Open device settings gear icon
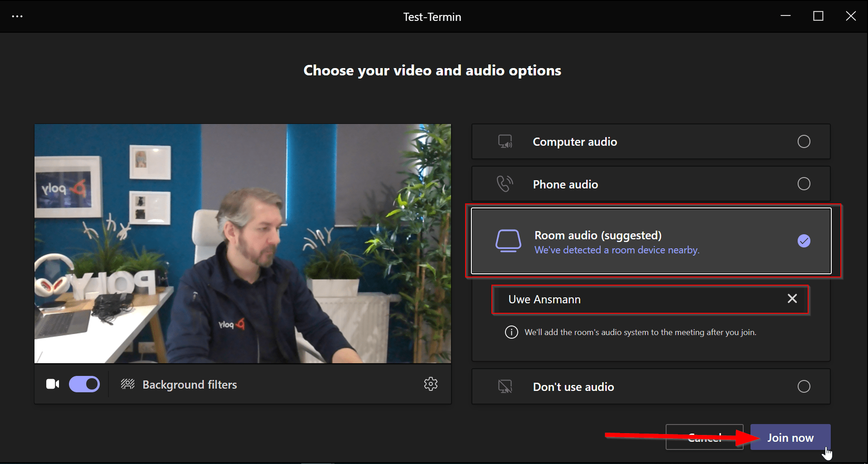The width and height of the screenshot is (868, 464). (x=431, y=384)
